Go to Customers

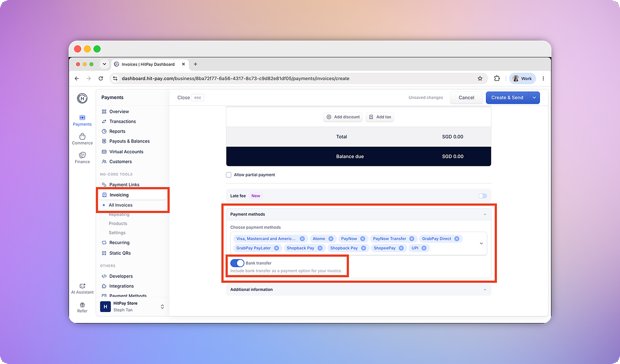[x=120, y=162]
